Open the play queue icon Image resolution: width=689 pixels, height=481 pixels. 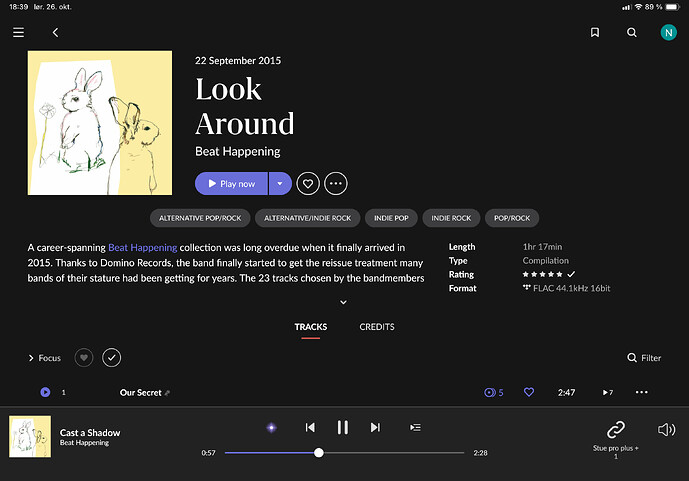(x=415, y=427)
